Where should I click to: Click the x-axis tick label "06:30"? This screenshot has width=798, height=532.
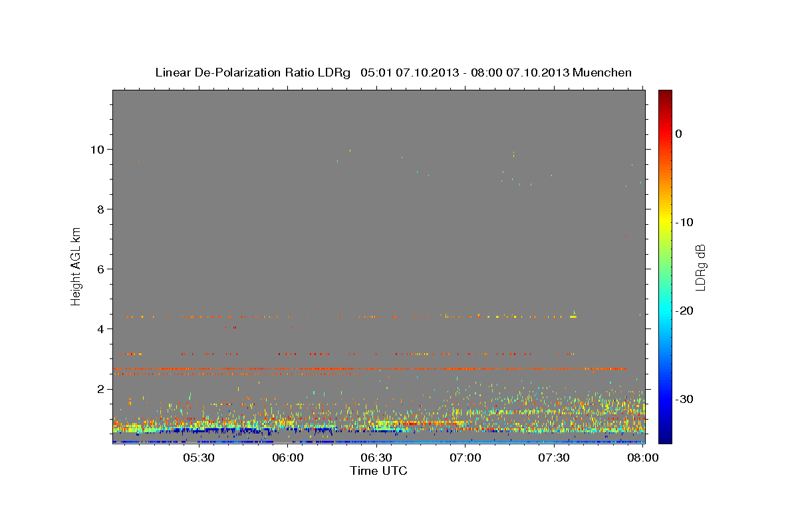coord(376,458)
